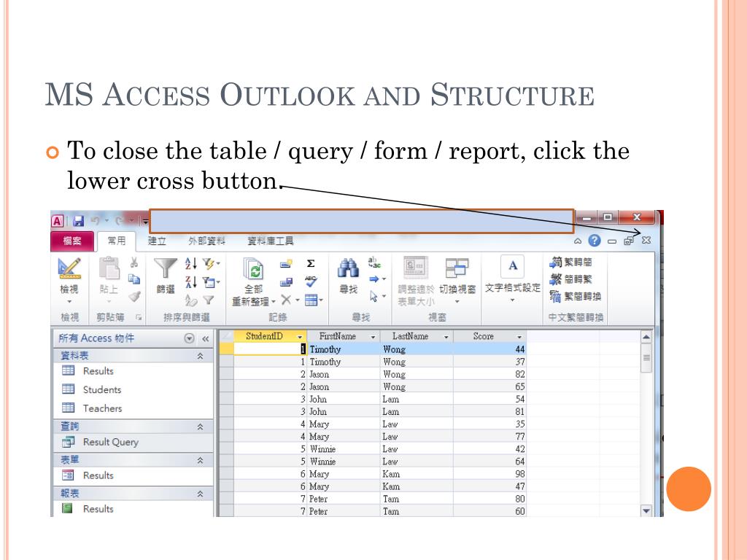The width and height of the screenshot is (747, 560).
Task: Click the Remove Sort icon
Action: click(x=190, y=300)
